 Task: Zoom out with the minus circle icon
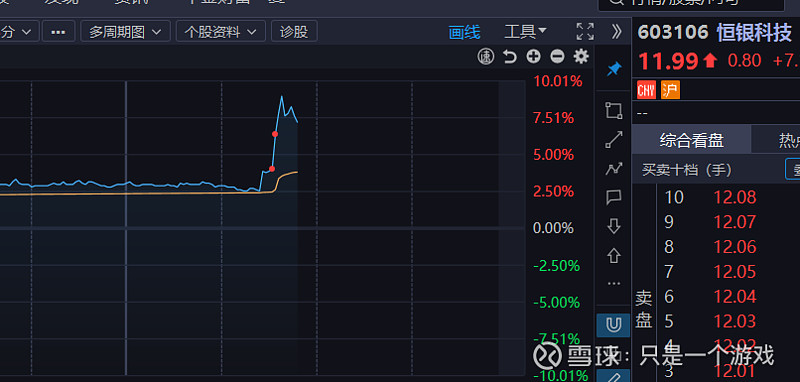(557, 57)
